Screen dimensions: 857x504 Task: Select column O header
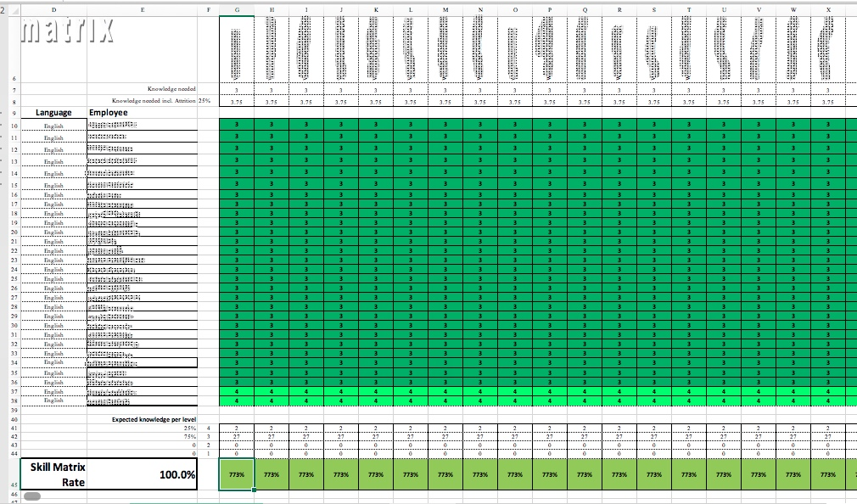click(x=515, y=10)
